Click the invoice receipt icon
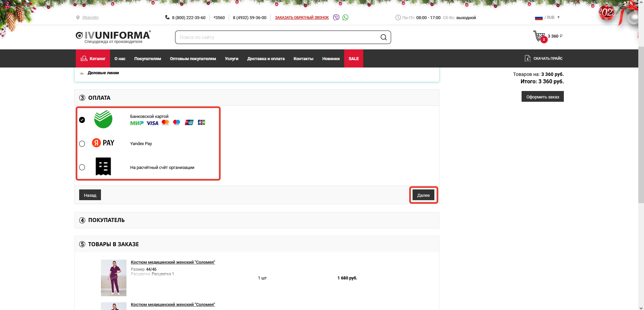This screenshot has height=310, width=644. tap(103, 167)
